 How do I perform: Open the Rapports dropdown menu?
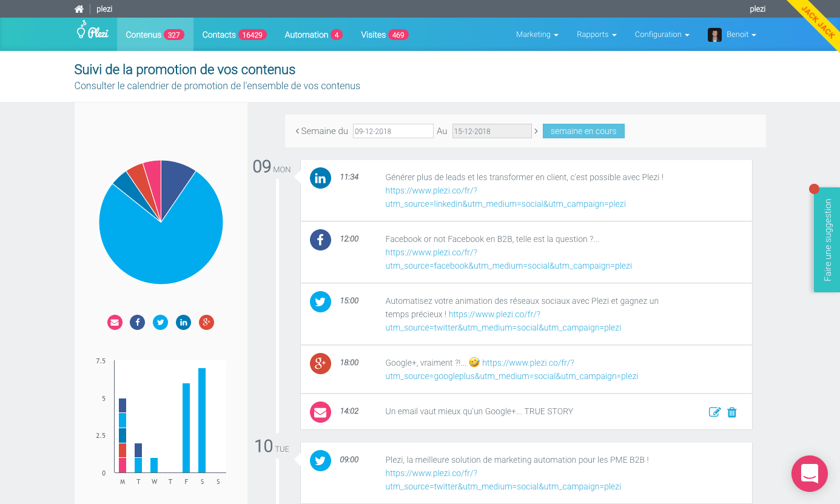[596, 35]
